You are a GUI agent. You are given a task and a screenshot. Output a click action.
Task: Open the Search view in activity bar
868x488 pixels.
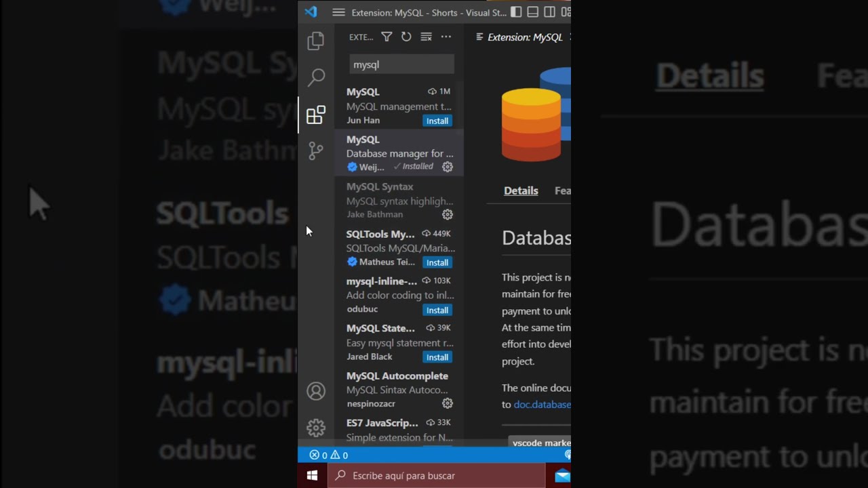coord(316,77)
